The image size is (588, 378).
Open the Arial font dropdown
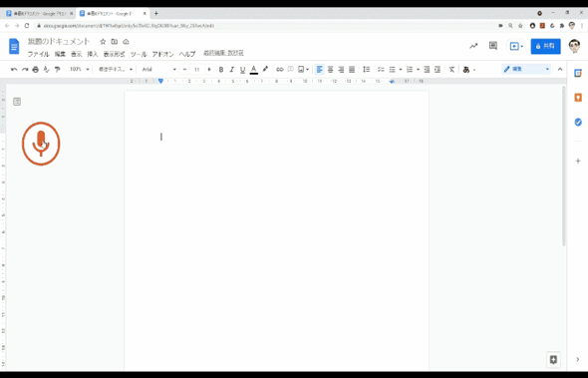pos(158,70)
